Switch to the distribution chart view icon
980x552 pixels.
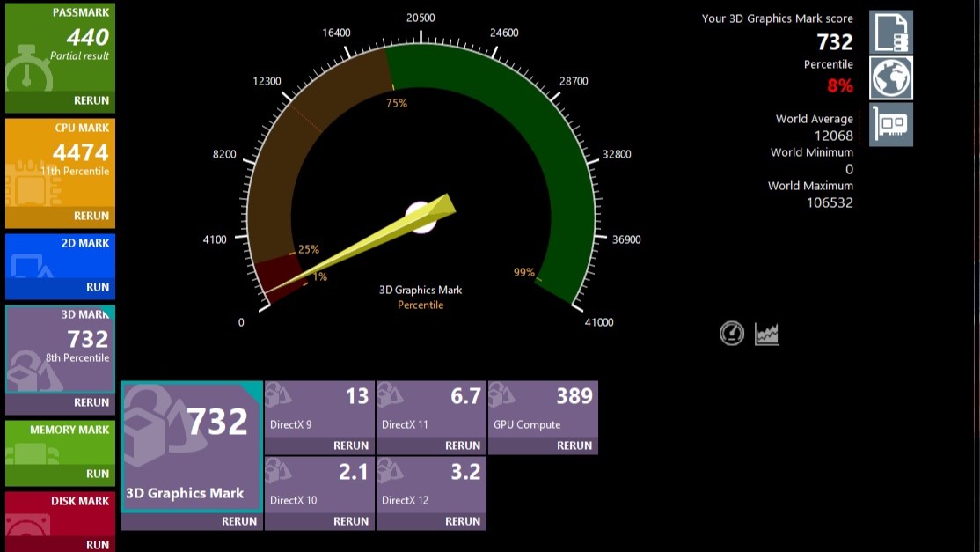coord(767,334)
